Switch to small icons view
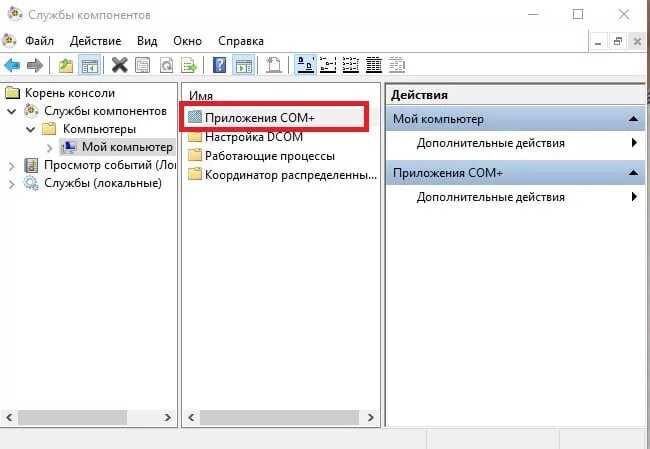 [328, 65]
